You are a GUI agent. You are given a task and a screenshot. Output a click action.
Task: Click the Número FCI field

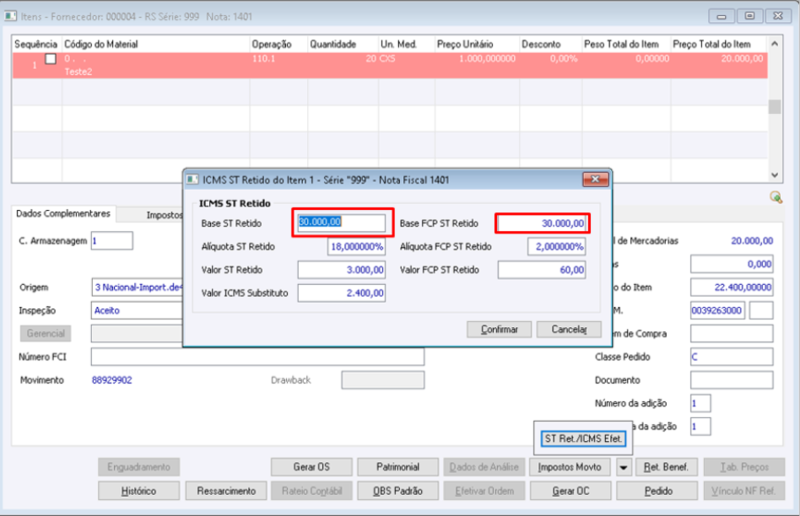258,357
